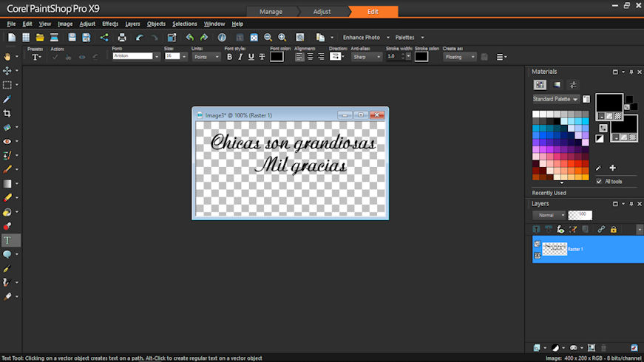Open the File menu
This screenshot has width=644, height=362.
pos(11,24)
